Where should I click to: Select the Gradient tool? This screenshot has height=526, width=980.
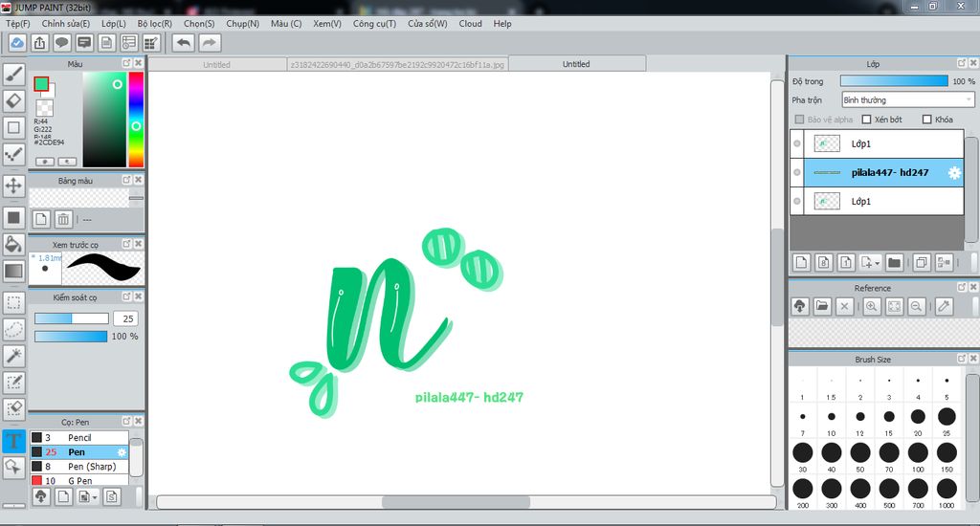click(13, 271)
